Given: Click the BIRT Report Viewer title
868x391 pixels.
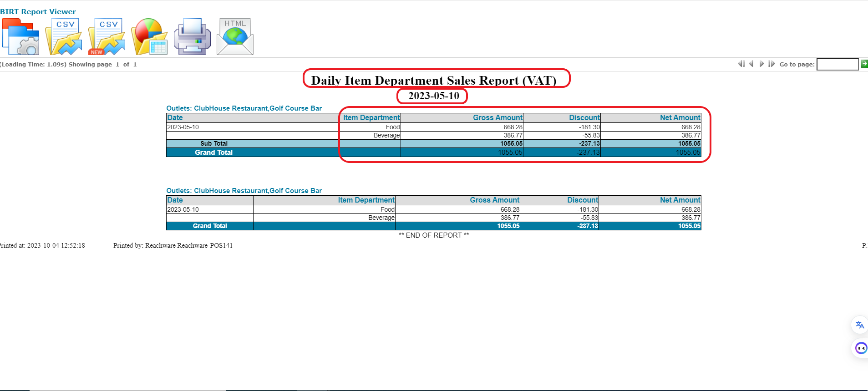Looking at the screenshot, I should pos(38,12).
